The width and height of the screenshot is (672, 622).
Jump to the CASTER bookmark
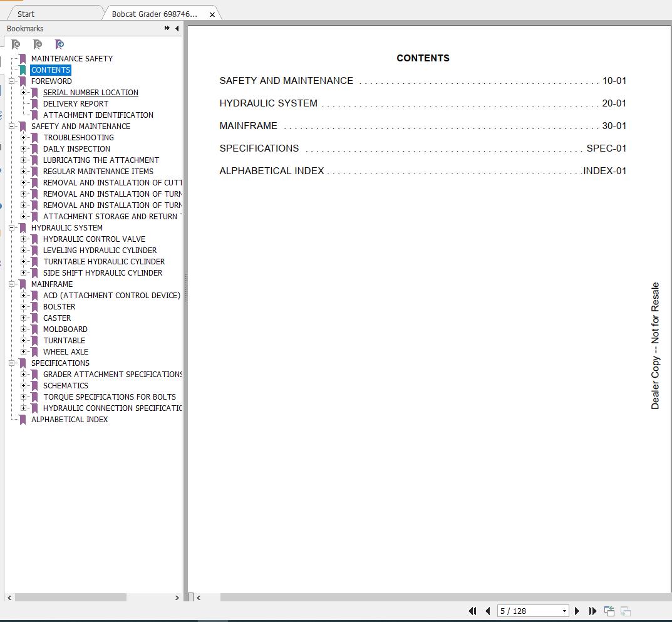[57, 318]
